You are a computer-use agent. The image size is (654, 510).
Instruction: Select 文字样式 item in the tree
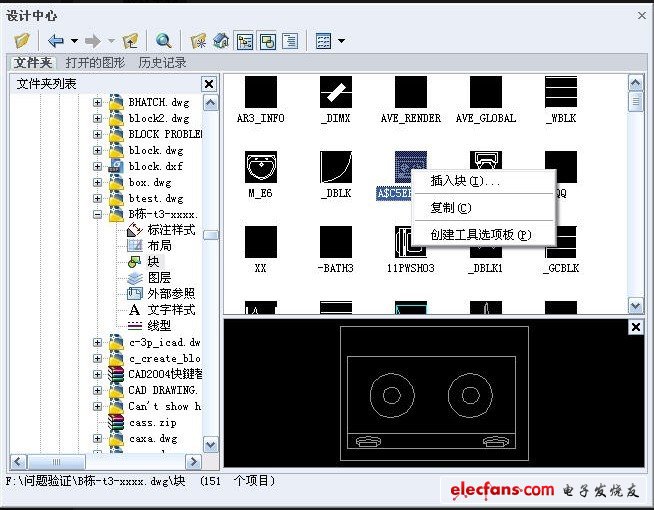171,310
